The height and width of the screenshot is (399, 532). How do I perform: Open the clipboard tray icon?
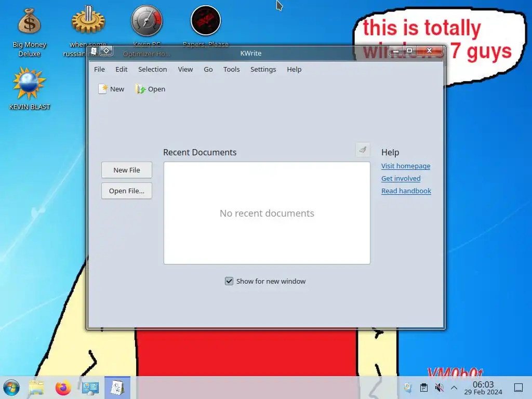424,388
